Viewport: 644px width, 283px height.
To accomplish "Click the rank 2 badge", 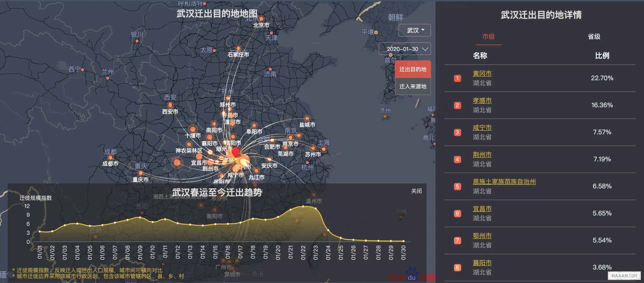I will (457, 105).
